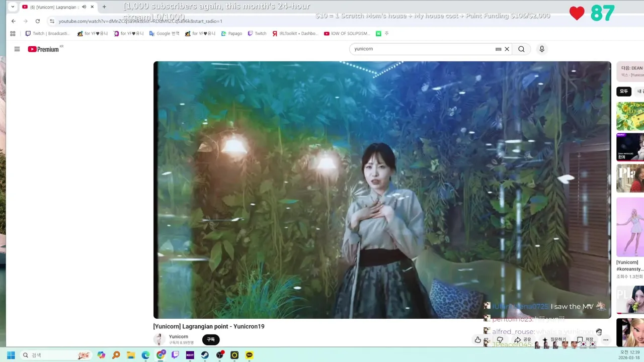Start voice search with microphone icon
The height and width of the screenshot is (362, 644).
(542, 49)
